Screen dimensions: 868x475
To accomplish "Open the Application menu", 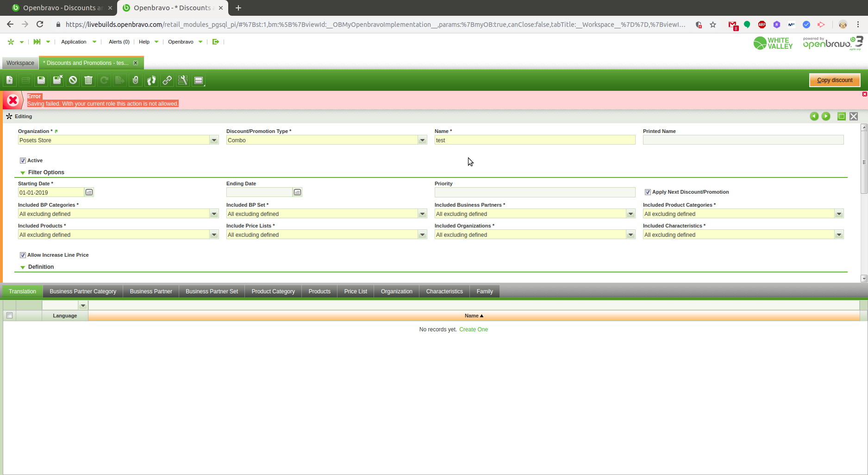I will (x=74, y=42).
